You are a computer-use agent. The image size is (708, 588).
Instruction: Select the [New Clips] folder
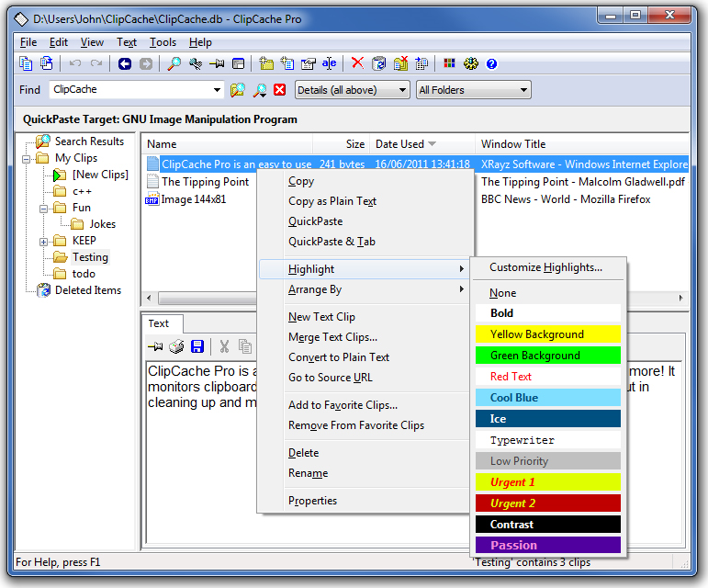(100, 175)
